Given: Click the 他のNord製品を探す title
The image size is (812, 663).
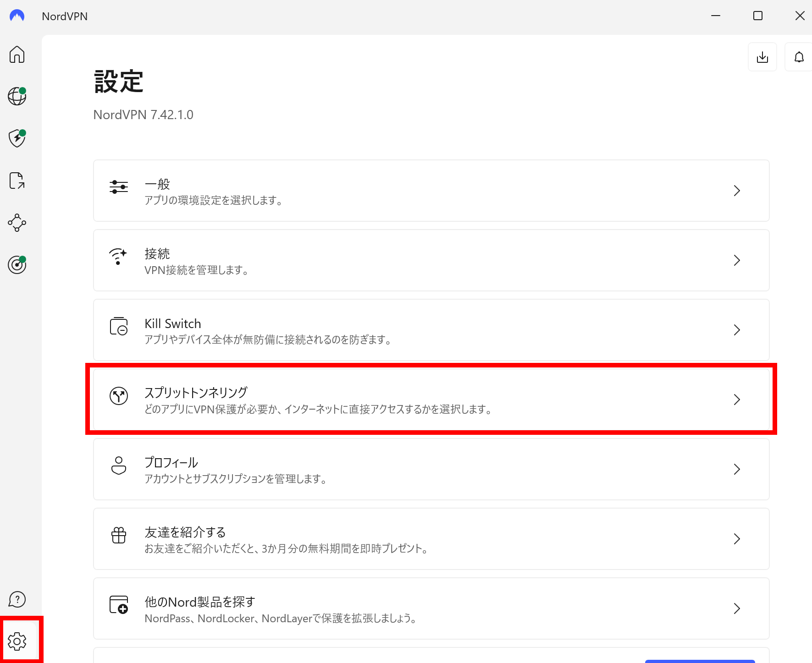Looking at the screenshot, I should [x=200, y=602].
